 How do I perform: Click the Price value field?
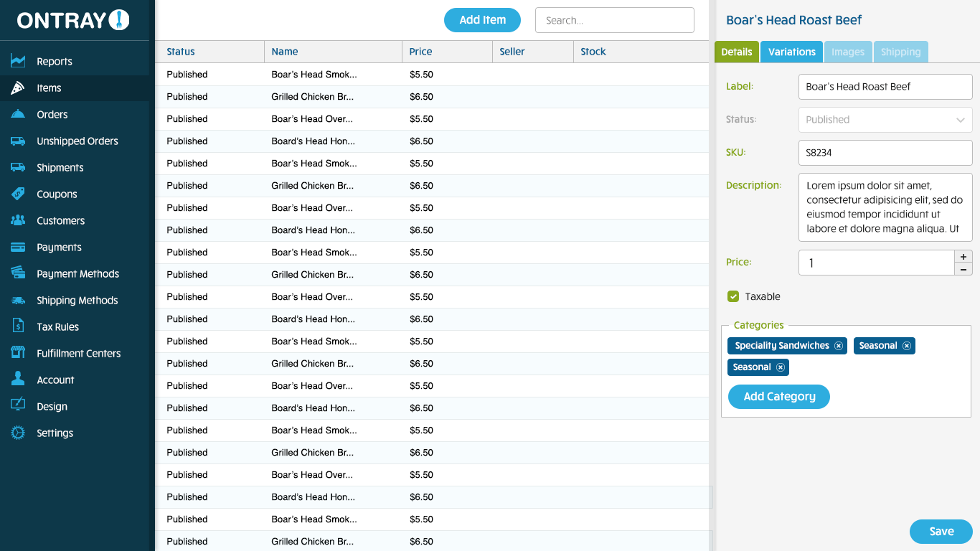click(x=877, y=263)
